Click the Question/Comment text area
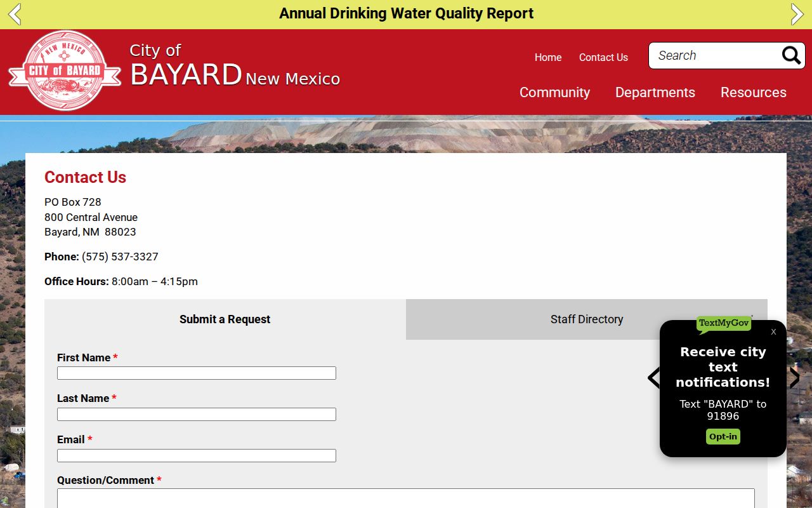Viewport: 812px width, 508px height. point(406,498)
